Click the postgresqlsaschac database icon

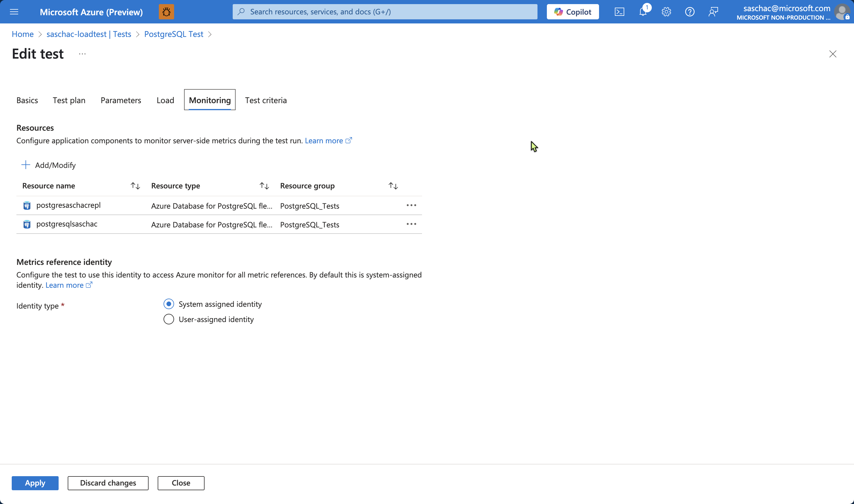tap(27, 224)
